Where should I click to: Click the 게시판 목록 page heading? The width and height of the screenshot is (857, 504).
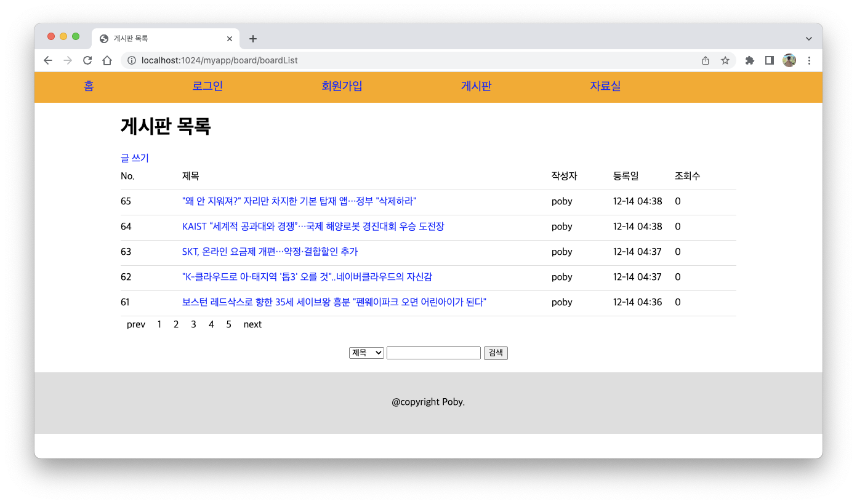(166, 126)
